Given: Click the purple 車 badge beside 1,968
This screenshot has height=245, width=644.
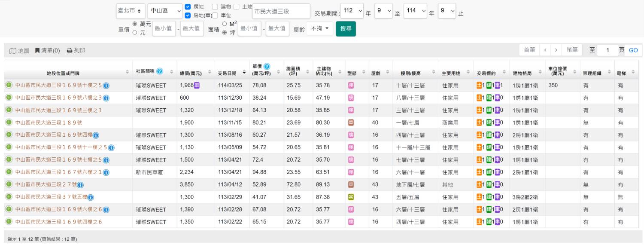Looking at the screenshot, I should (197, 85).
